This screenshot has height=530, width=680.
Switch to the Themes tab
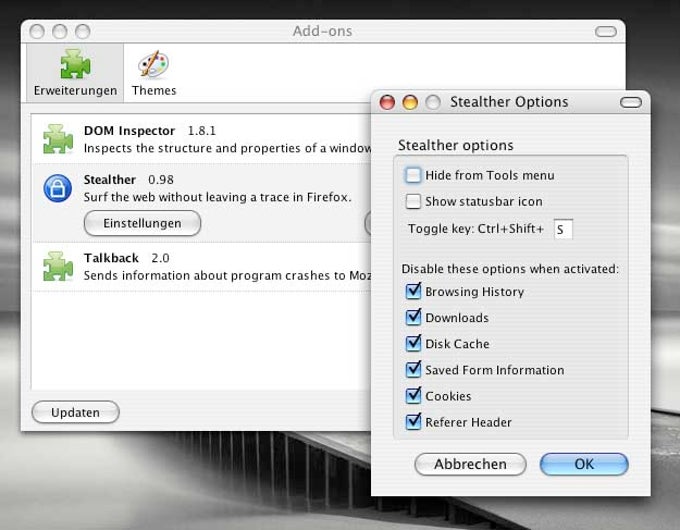point(154,73)
